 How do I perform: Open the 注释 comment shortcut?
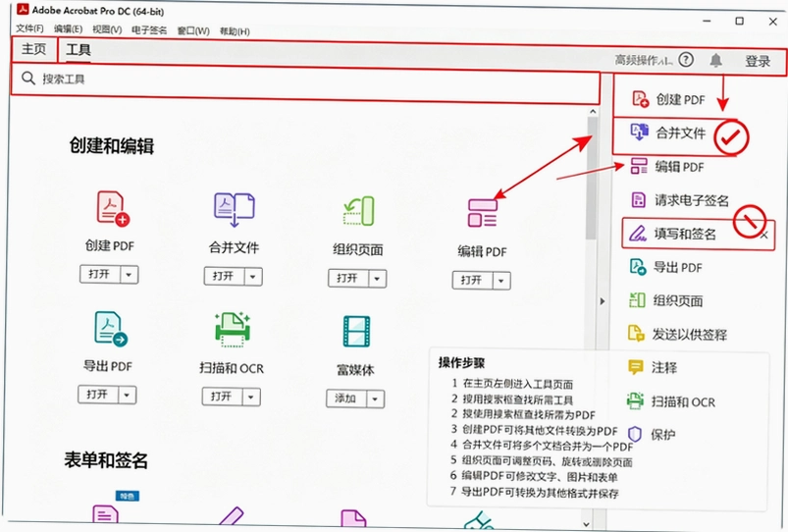point(653,367)
